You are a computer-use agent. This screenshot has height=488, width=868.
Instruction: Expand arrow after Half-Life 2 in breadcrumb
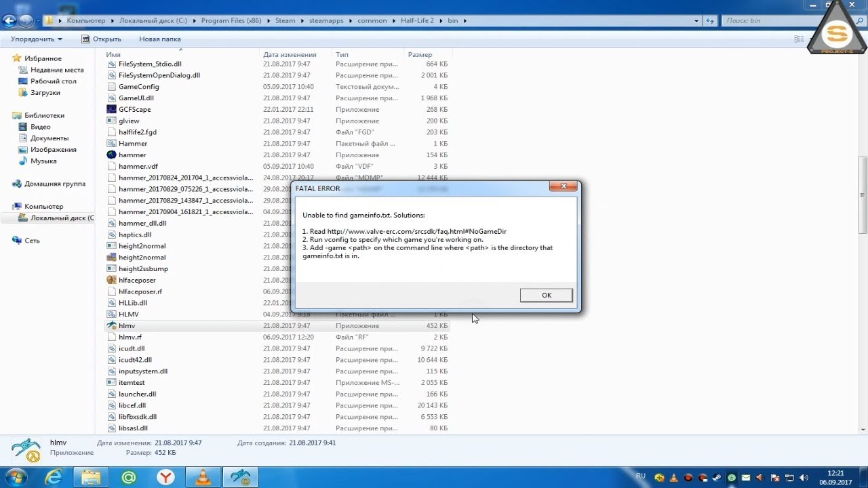pyautogui.click(x=441, y=21)
